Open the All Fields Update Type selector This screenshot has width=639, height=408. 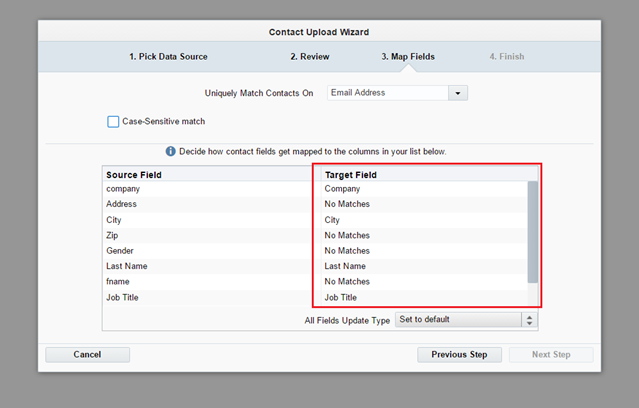coord(466,320)
